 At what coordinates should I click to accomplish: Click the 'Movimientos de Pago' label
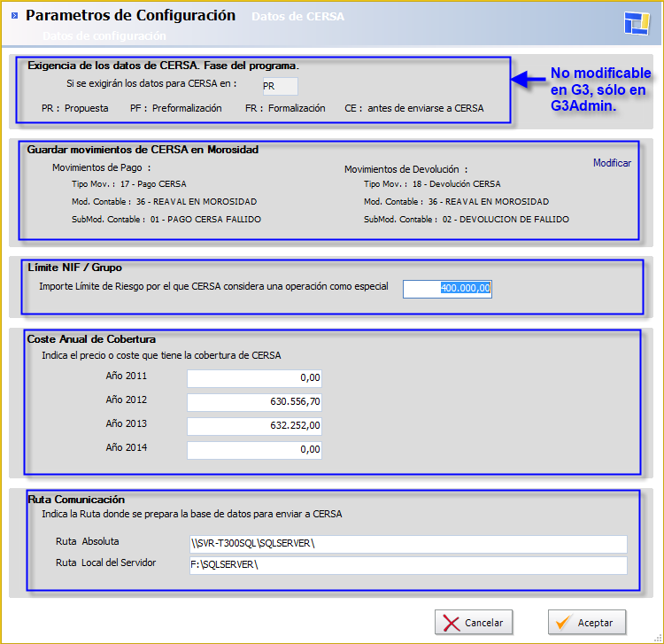click(x=97, y=167)
